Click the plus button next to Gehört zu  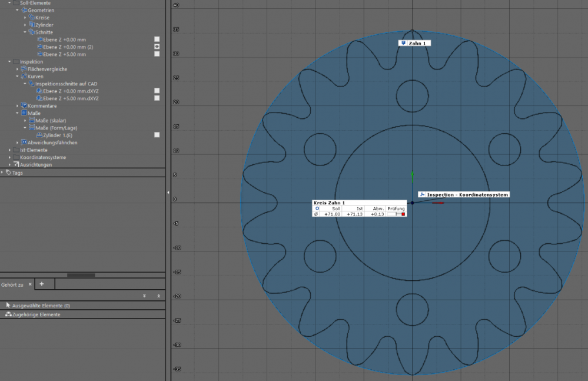click(43, 284)
